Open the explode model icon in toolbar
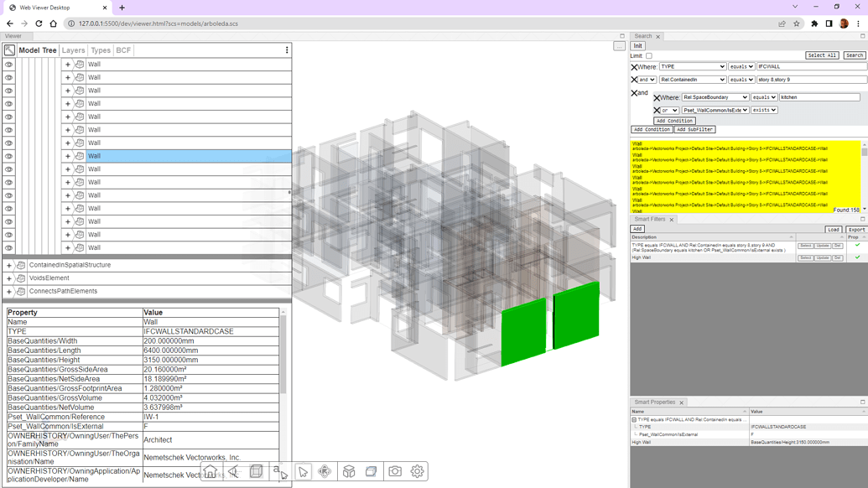The height and width of the screenshot is (488, 868). pyautogui.click(x=349, y=471)
